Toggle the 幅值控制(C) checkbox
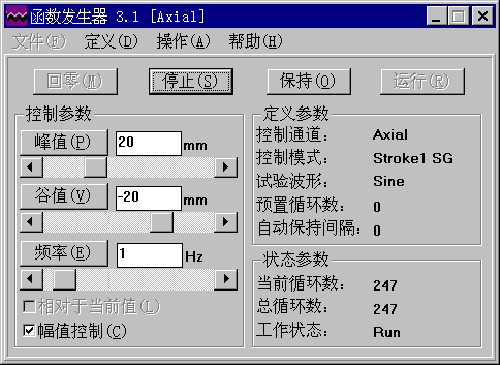This screenshot has width=500, height=365. [75, 331]
